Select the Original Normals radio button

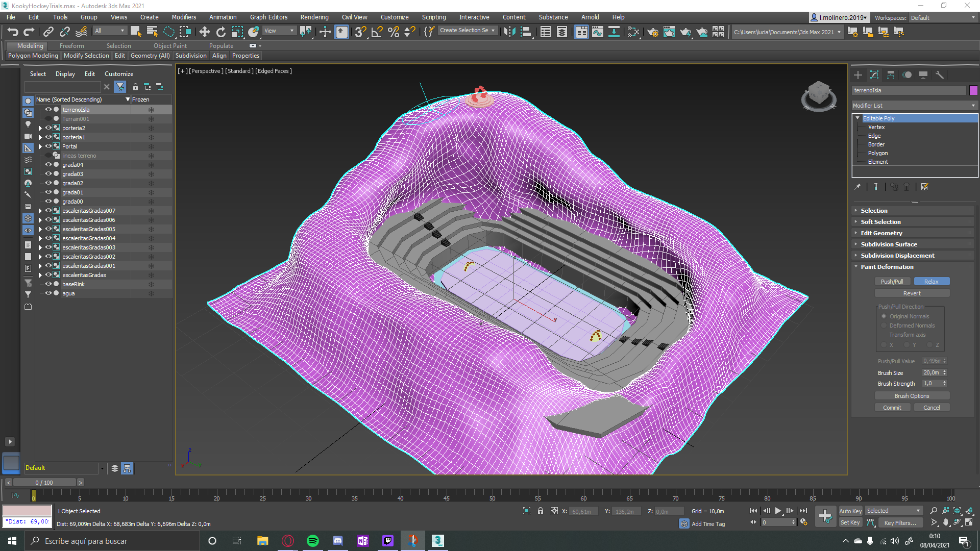point(884,316)
